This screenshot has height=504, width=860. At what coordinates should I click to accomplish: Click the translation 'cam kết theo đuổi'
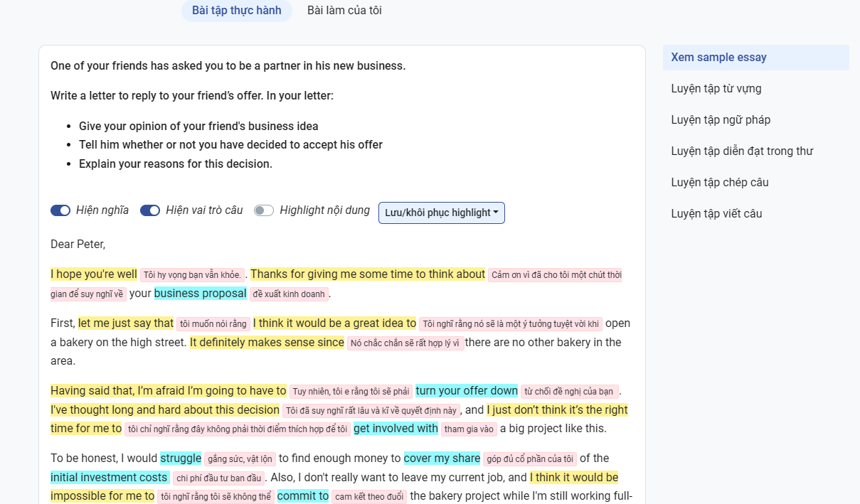pos(369,497)
